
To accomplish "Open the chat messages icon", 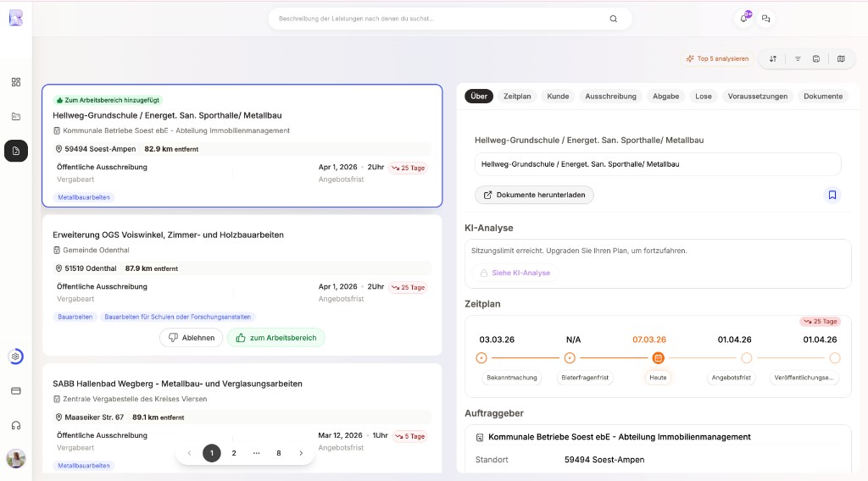I will coord(766,19).
